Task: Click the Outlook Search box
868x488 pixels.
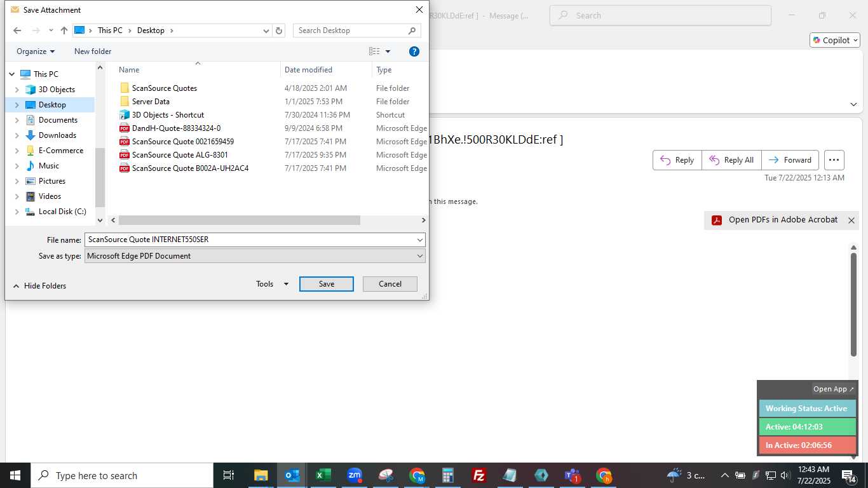Action: 660,15
